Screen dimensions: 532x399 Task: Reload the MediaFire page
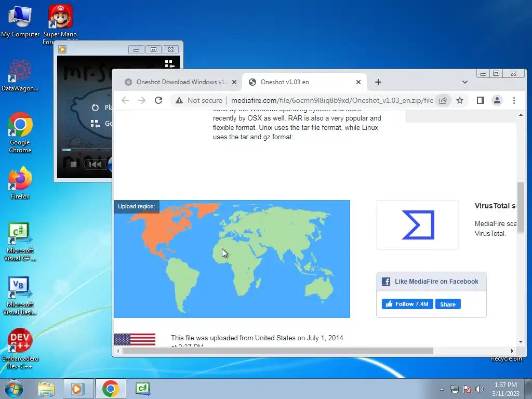pos(158,100)
